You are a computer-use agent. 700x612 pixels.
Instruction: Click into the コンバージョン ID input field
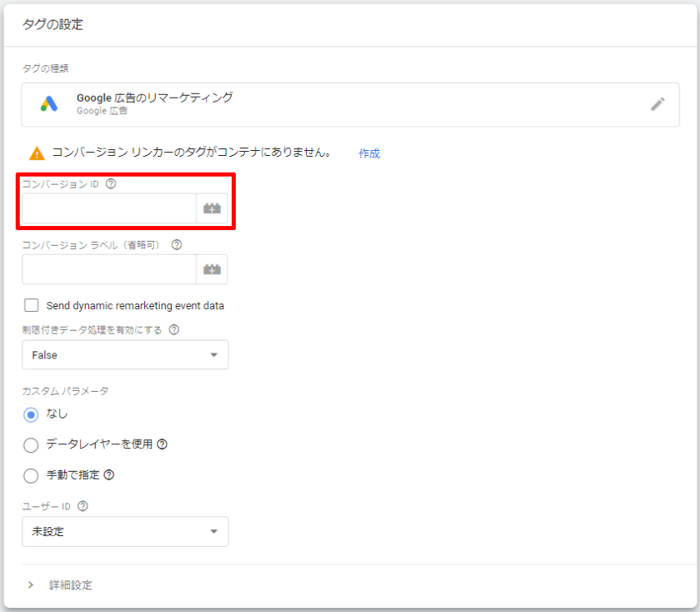click(x=109, y=208)
